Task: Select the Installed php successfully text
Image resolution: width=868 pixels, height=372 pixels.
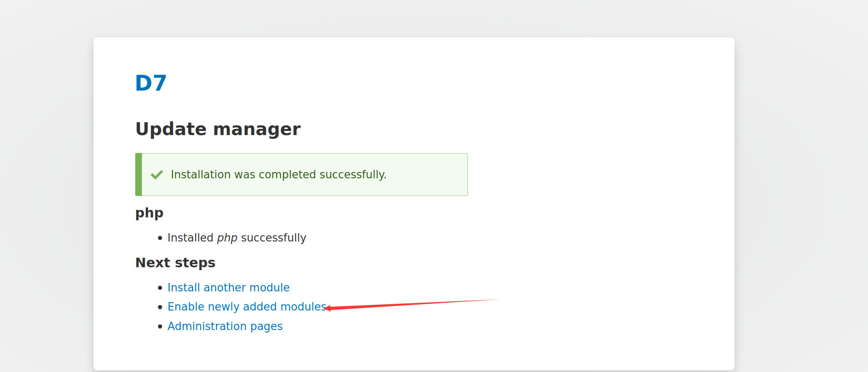Action: point(237,238)
